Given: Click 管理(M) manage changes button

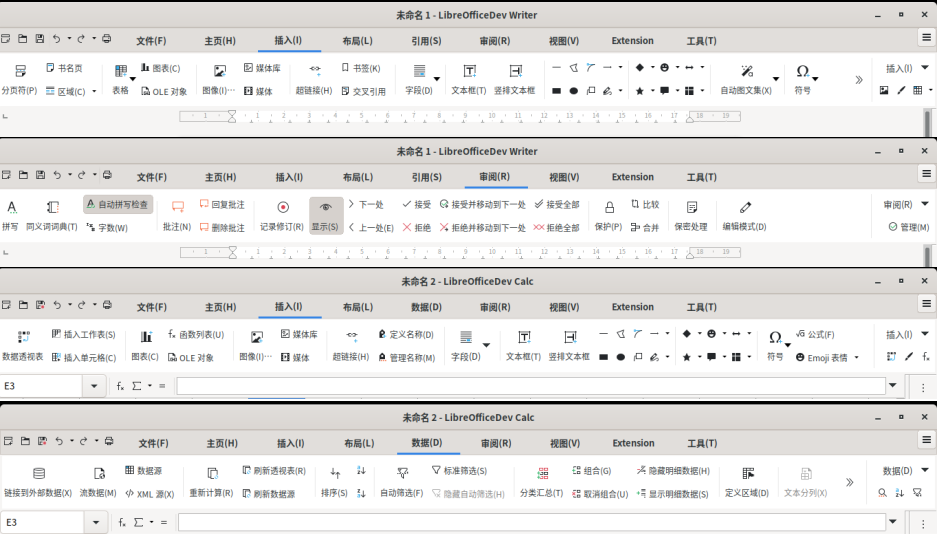Looking at the screenshot, I should pyautogui.click(x=909, y=227).
